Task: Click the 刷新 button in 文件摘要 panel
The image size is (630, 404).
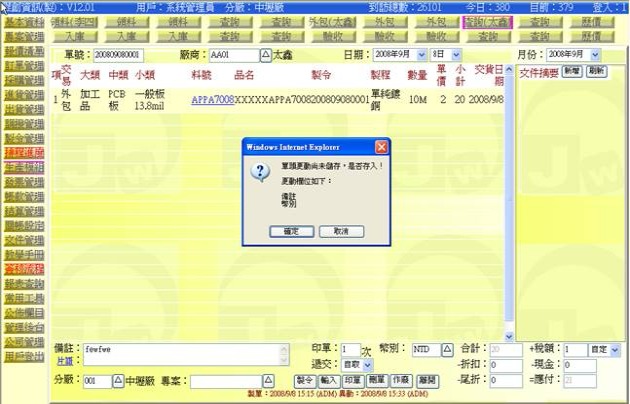Action: (596, 72)
